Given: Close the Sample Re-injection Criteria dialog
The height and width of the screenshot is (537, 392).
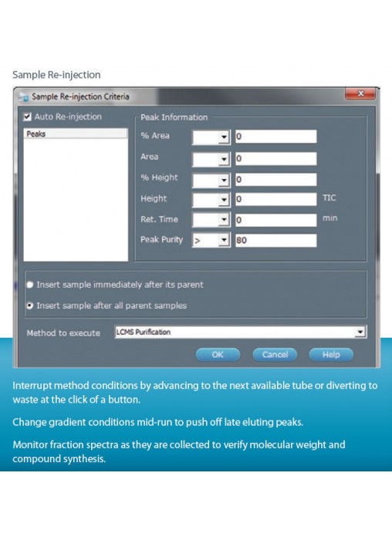Looking at the screenshot, I should [x=360, y=93].
